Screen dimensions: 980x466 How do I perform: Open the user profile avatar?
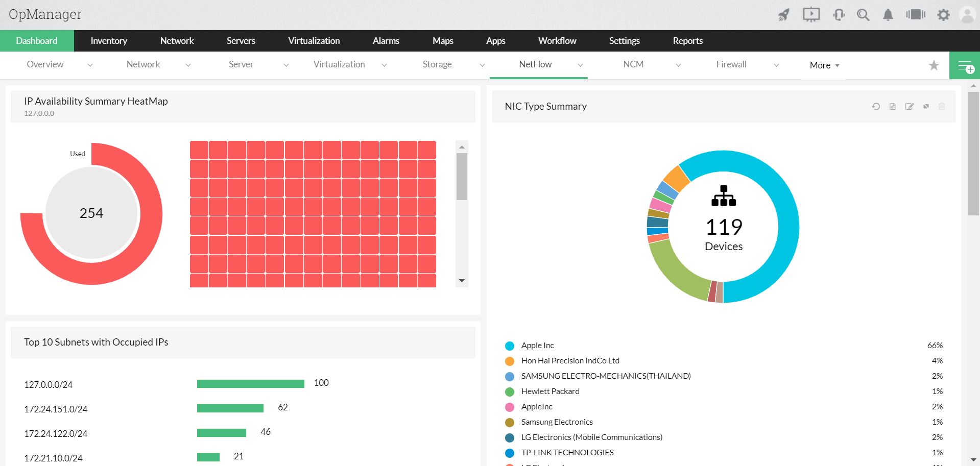click(x=967, y=15)
